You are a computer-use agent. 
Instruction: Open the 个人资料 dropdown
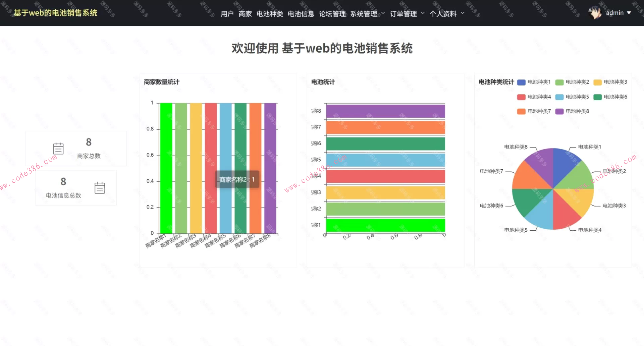click(x=447, y=14)
